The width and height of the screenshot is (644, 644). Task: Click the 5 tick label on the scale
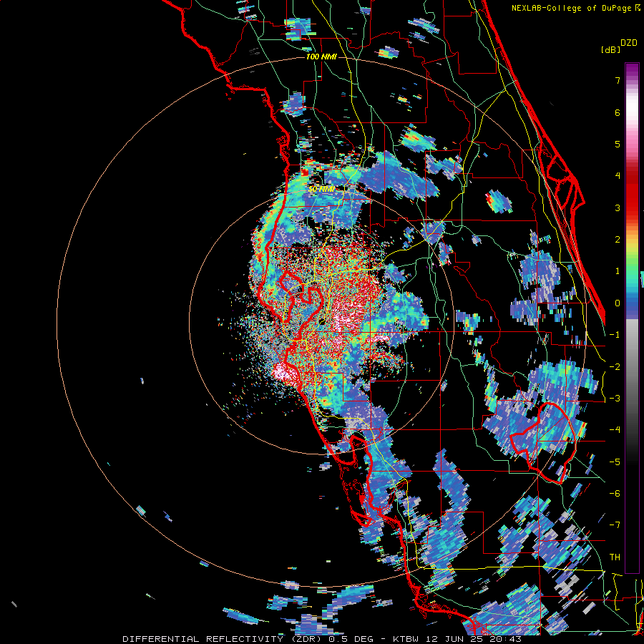(x=618, y=144)
